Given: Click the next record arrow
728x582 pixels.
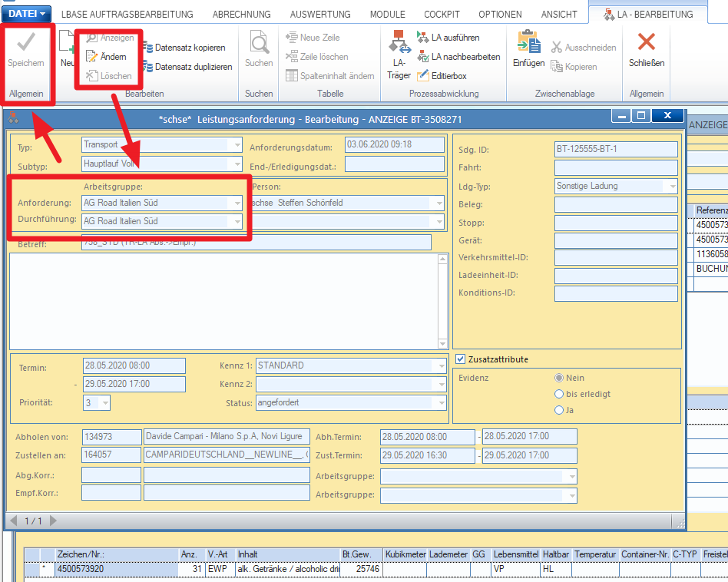Looking at the screenshot, I should click(54, 521).
